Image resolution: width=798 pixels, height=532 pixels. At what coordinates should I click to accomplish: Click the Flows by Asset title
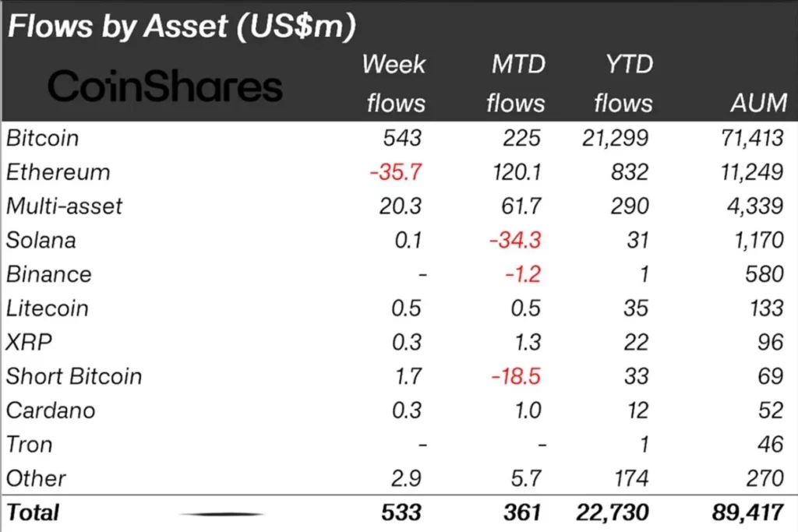pyautogui.click(x=182, y=26)
